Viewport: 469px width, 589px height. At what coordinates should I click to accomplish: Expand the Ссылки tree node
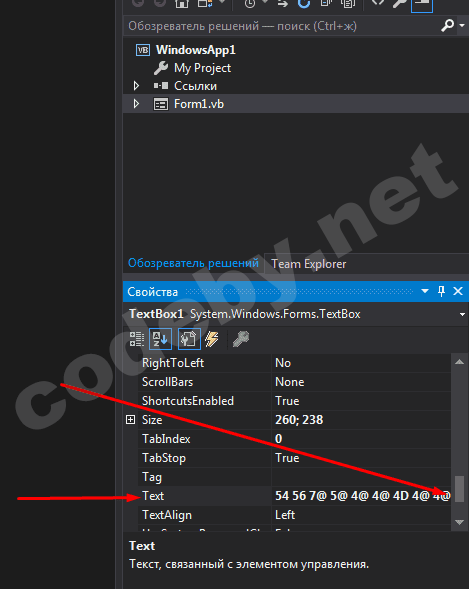pyautogui.click(x=136, y=86)
